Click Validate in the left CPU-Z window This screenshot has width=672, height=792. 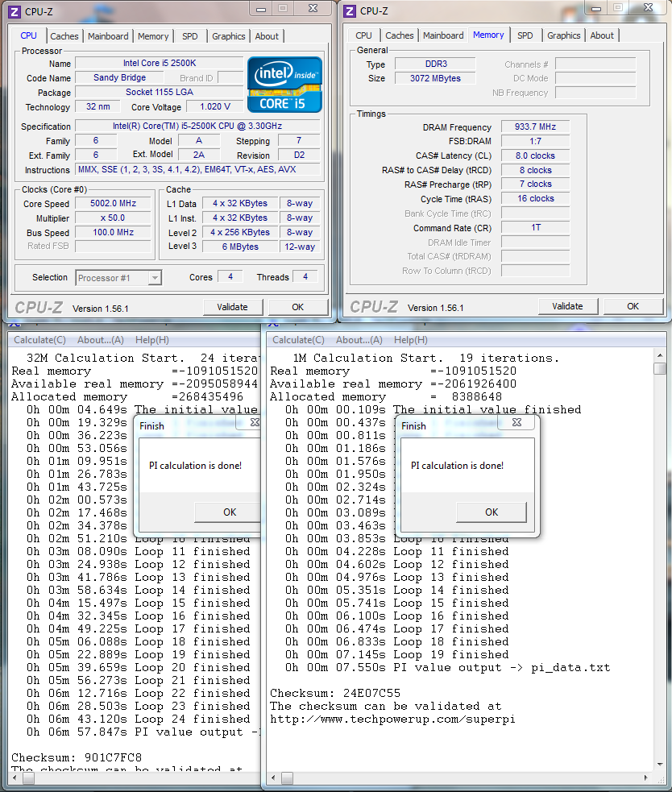(x=232, y=307)
